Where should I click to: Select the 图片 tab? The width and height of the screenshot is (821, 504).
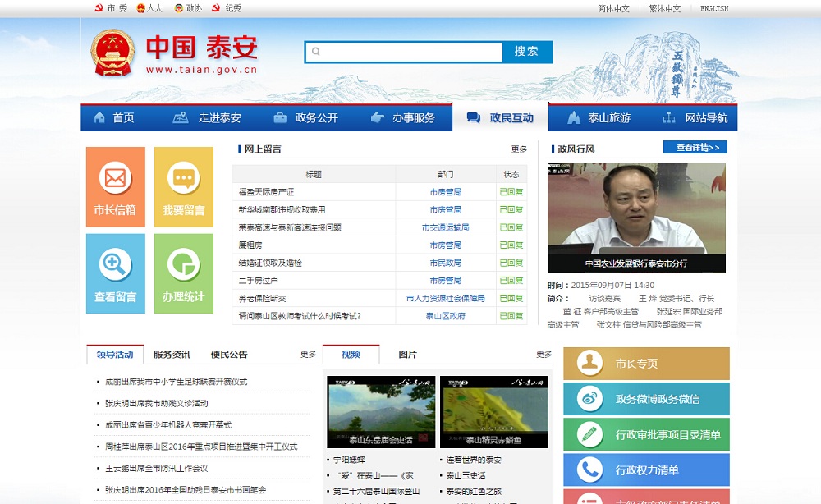click(x=407, y=355)
